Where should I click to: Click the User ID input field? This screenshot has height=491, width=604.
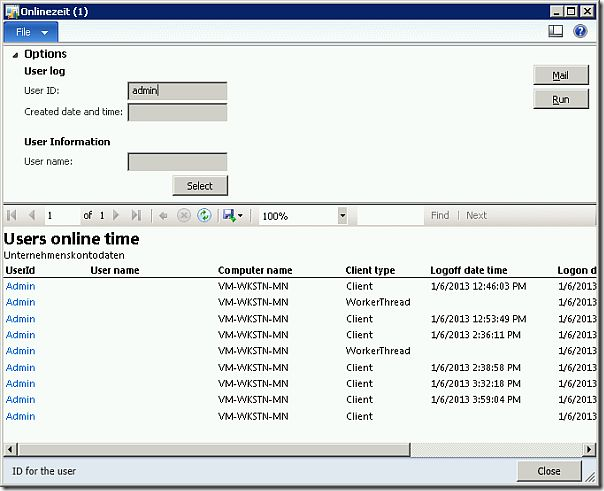click(178, 91)
